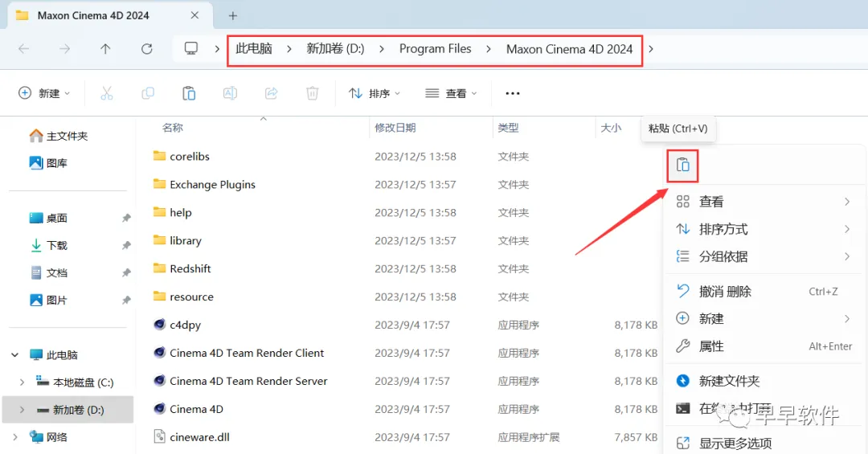
Task: Click the chevron after Maxon Cinema 4D 2024 in the address bar
Action: (651, 49)
